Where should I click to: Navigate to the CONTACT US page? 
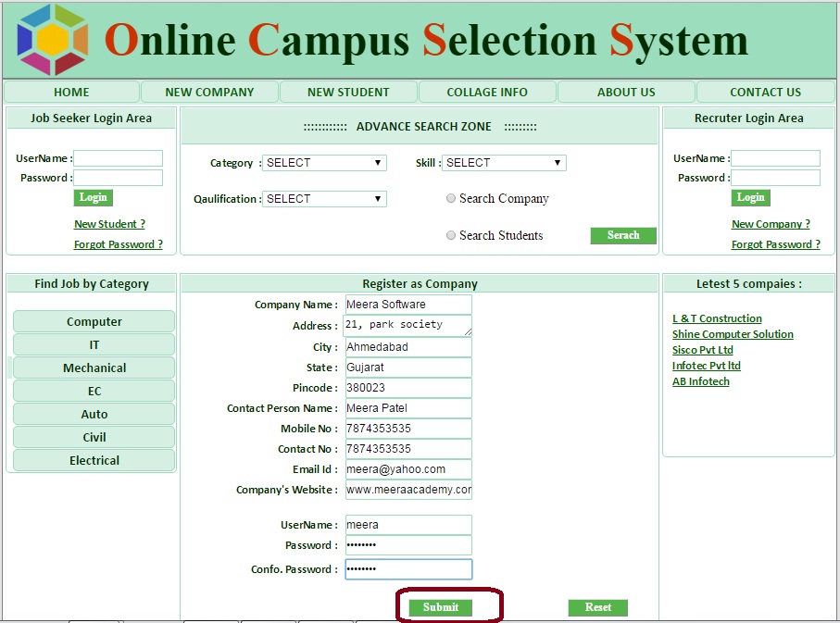[765, 92]
